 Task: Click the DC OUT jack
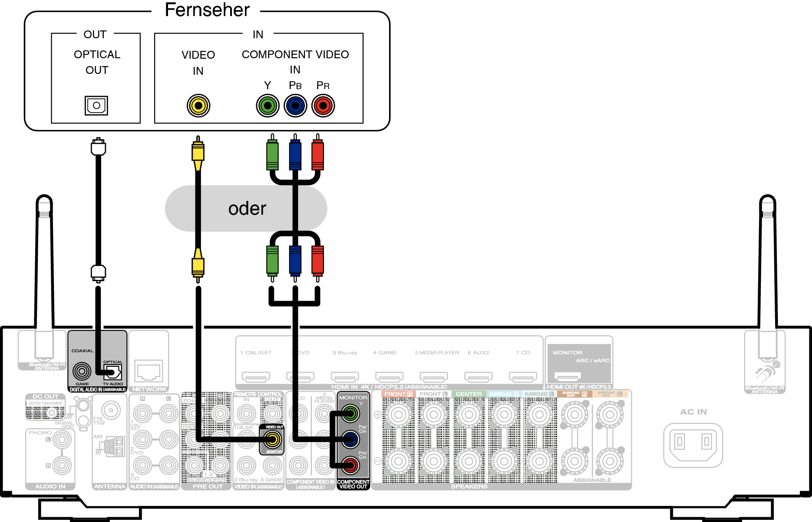pos(52,412)
